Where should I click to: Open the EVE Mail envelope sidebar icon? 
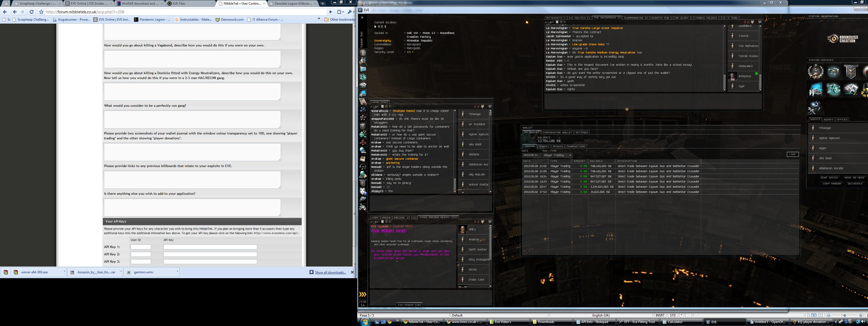coord(363,69)
